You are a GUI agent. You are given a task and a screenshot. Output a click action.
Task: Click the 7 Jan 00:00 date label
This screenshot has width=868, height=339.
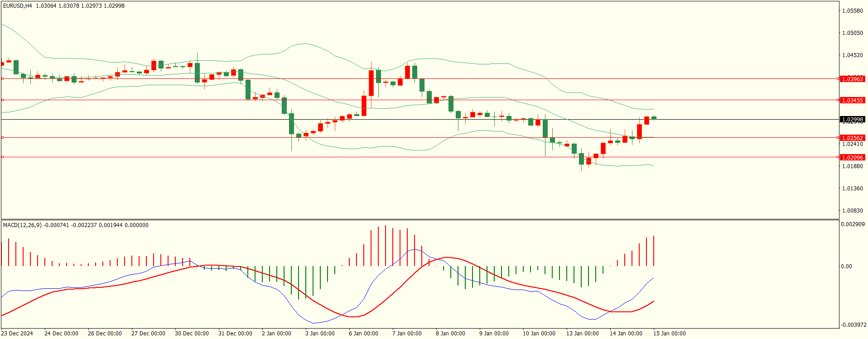407,334
